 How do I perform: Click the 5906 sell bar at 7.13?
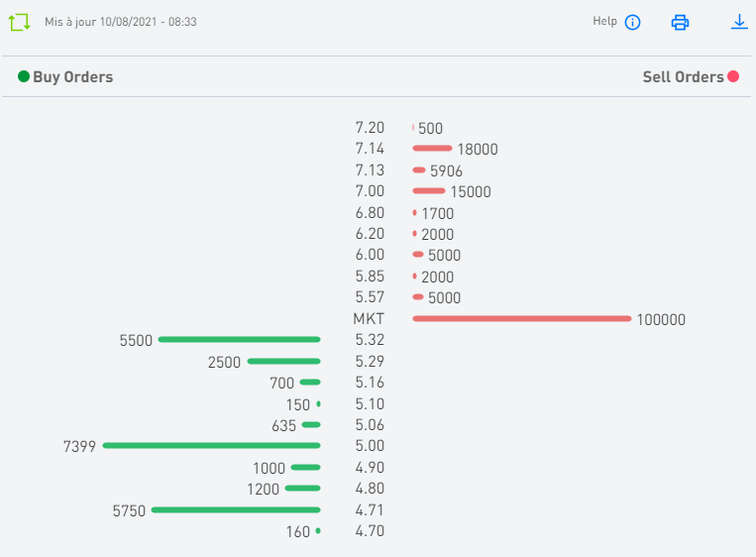pyautogui.click(x=419, y=169)
